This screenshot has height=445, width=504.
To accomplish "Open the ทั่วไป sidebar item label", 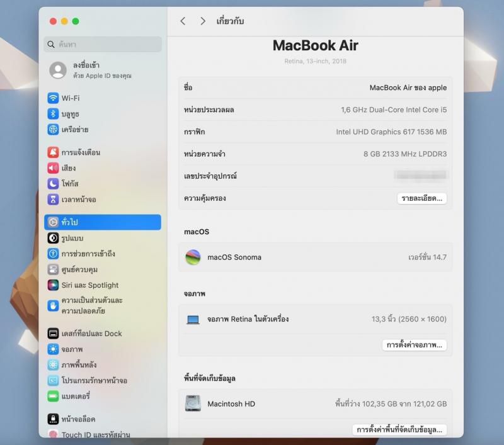I will [70, 222].
